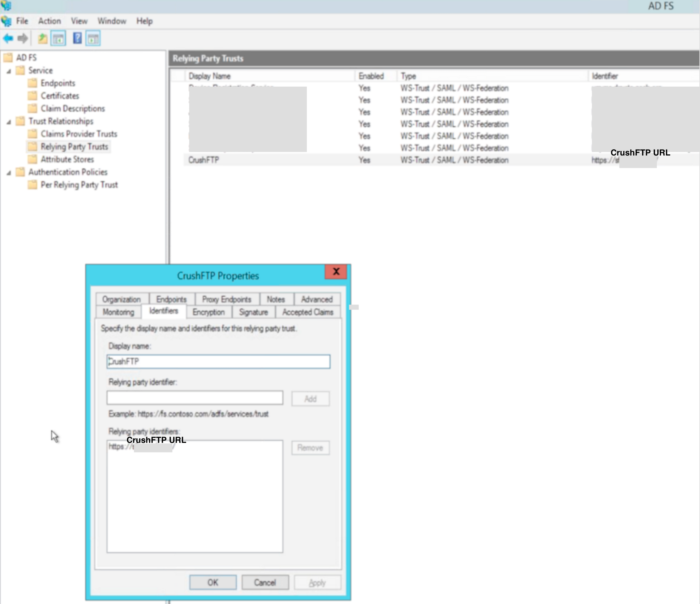
Task: Select Attribute Stores in tree
Action: pos(67,159)
